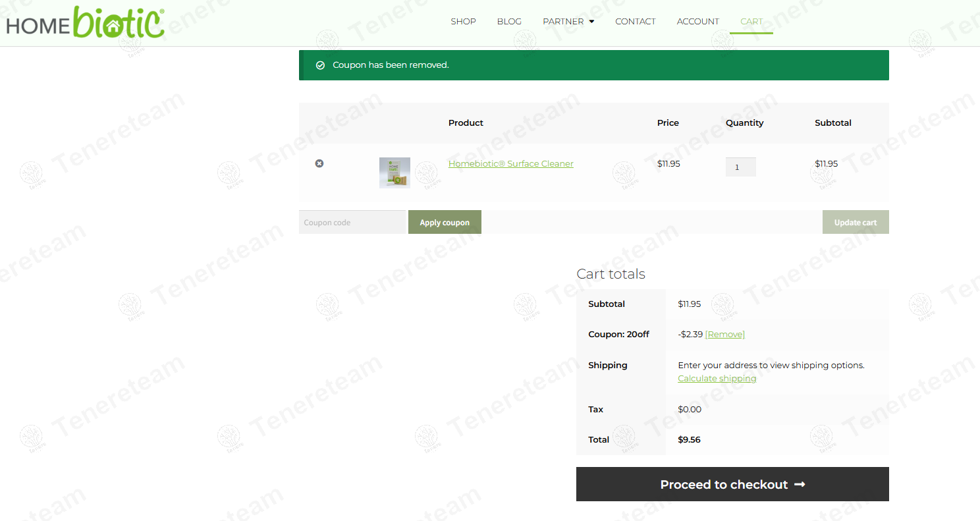Click the Tax value $0.00
Viewport: 980px width, 521px height.
(690, 409)
